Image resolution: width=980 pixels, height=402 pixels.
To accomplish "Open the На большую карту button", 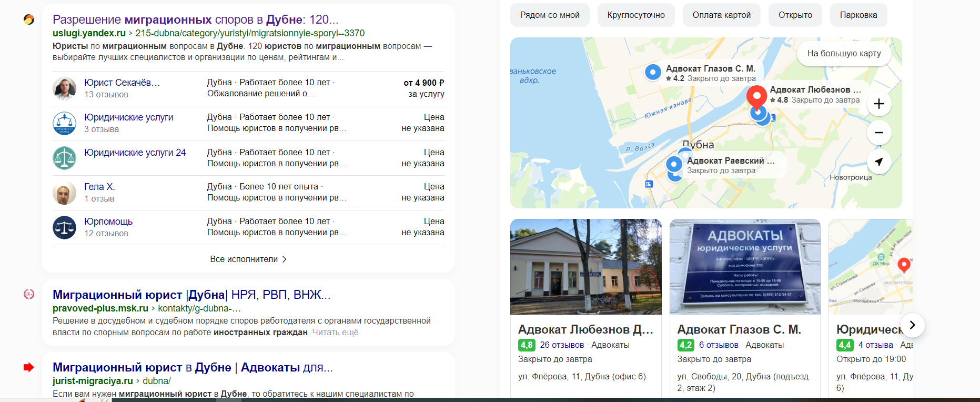I will tap(844, 53).
